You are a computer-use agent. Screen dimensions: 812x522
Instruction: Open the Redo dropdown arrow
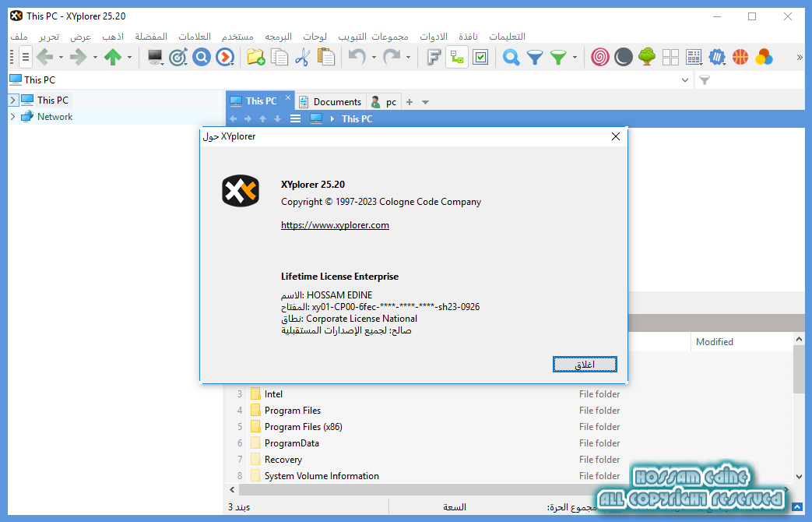(408, 58)
